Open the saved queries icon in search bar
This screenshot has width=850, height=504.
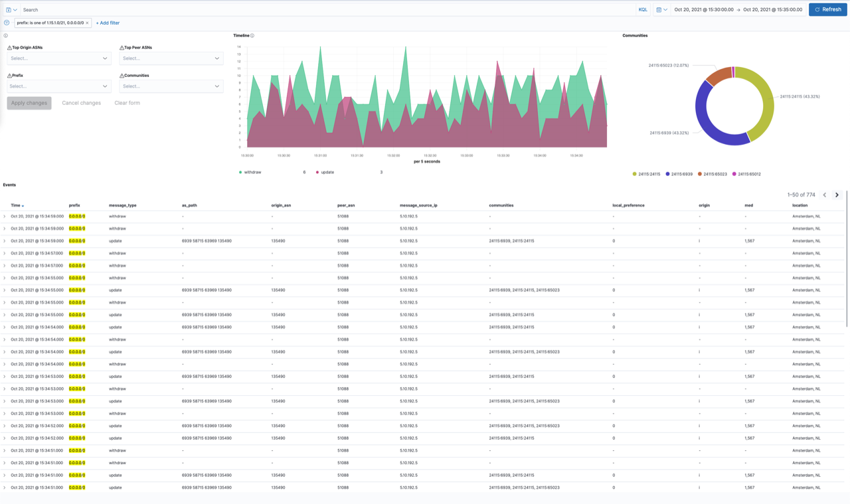[x=9, y=10]
